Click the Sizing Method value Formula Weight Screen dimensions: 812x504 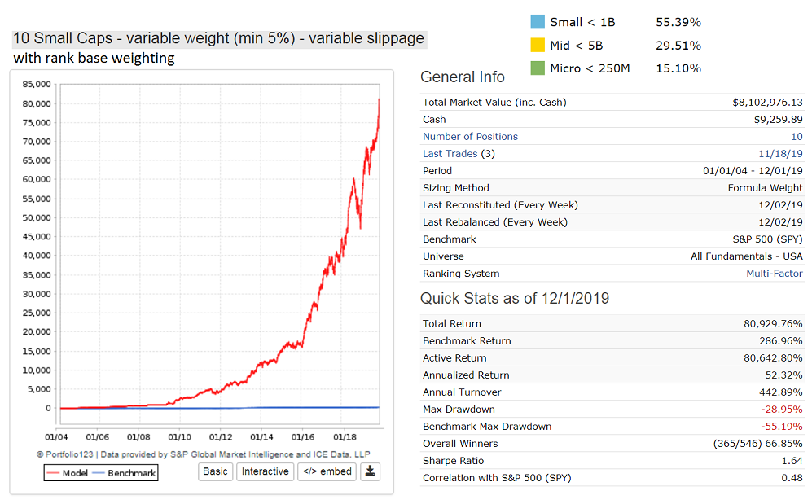pyautogui.click(x=766, y=188)
